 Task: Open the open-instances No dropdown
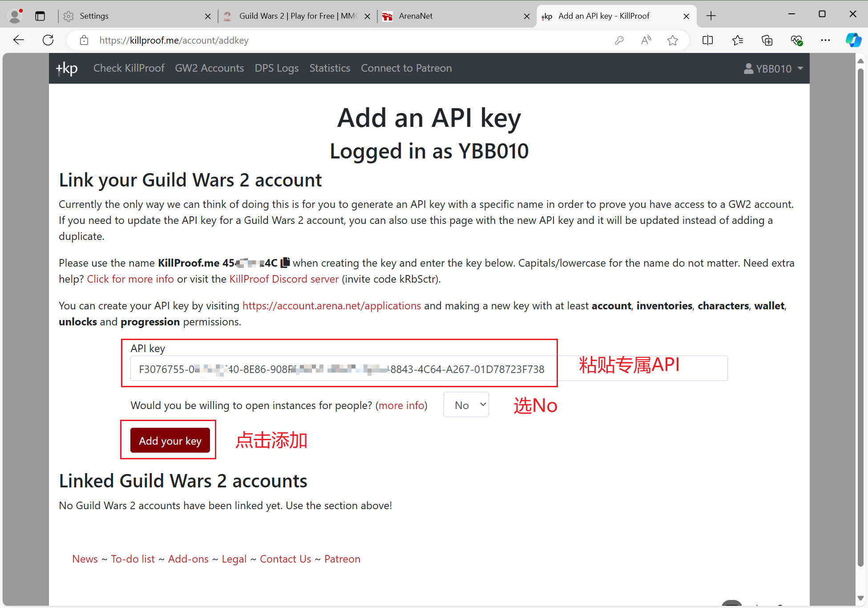coord(466,405)
